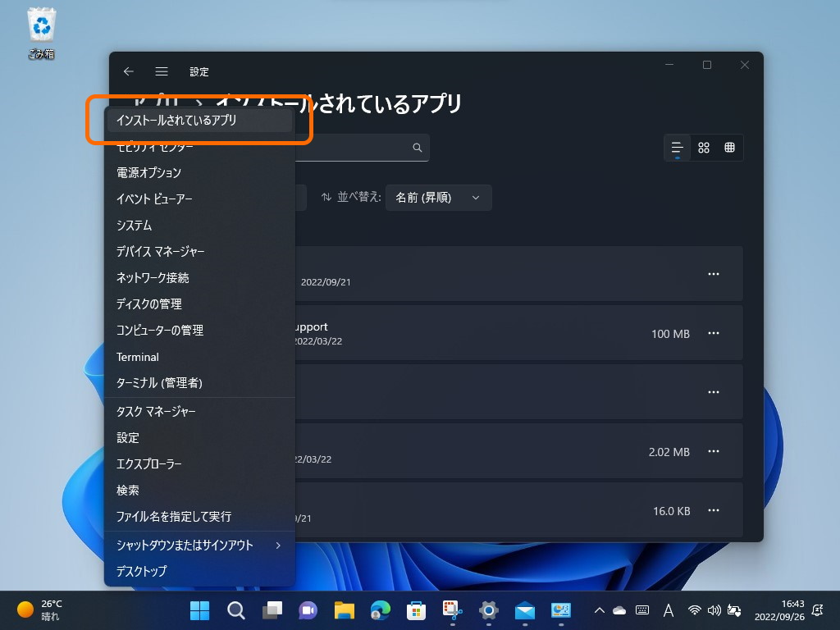Click the magnifier icon in the app search box
840x630 pixels.
[x=418, y=148]
